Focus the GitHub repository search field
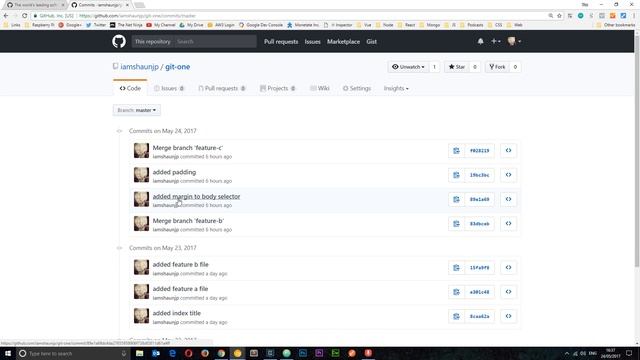The image size is (640, 360). [215, 42]
